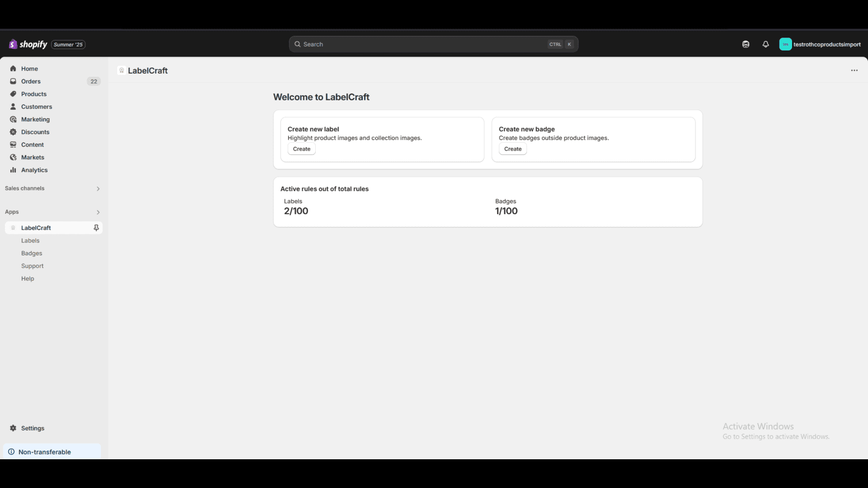This screenshot has width=868, height=488.
Task: Open the Labels sub-item under LabelCraft
Action: 30,241
